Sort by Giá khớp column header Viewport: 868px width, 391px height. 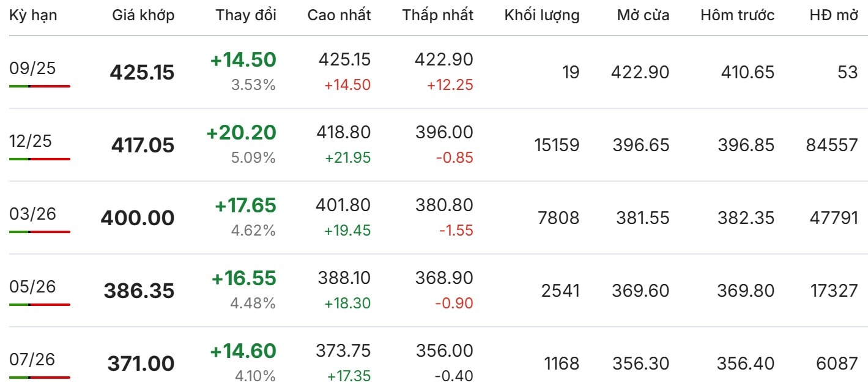pyautogui.click(x=143, y=15)
